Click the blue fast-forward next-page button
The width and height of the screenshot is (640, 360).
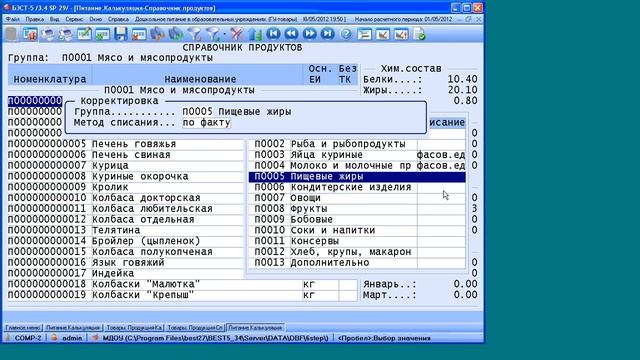309,34
